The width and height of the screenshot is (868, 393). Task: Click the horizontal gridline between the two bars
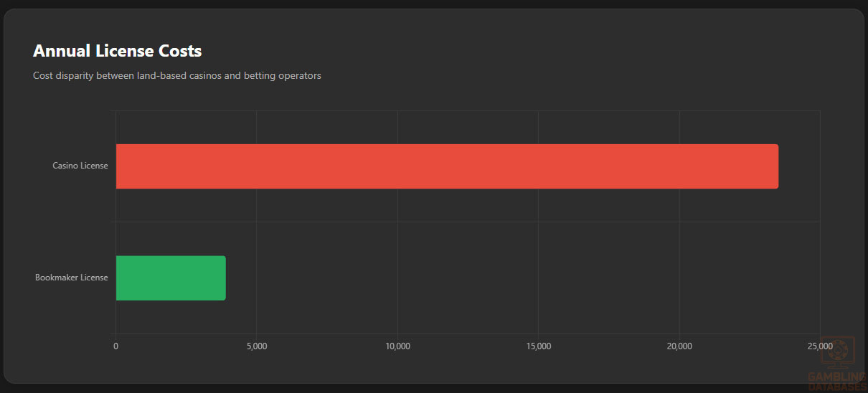[x=466, y=222]
